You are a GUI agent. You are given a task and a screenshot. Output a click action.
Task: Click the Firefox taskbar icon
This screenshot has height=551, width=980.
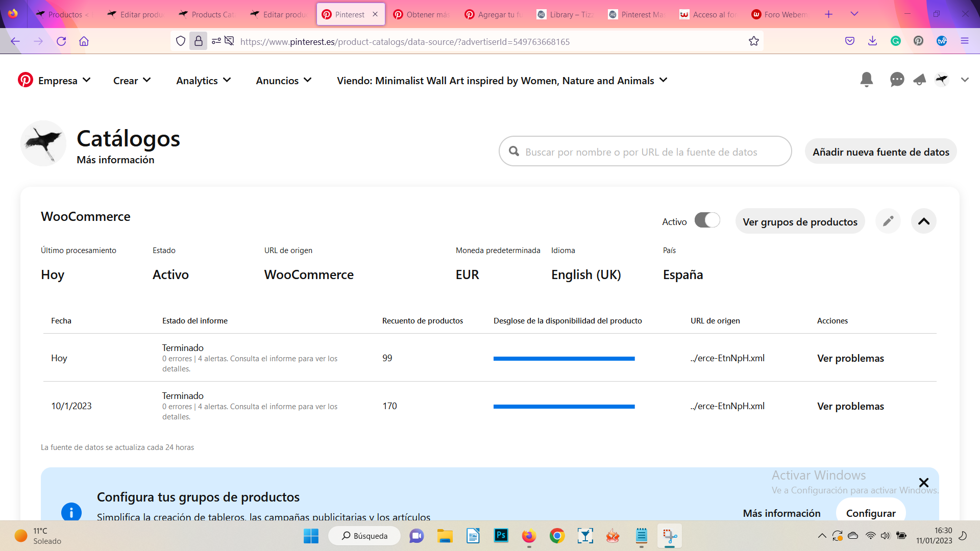point(529,536)
